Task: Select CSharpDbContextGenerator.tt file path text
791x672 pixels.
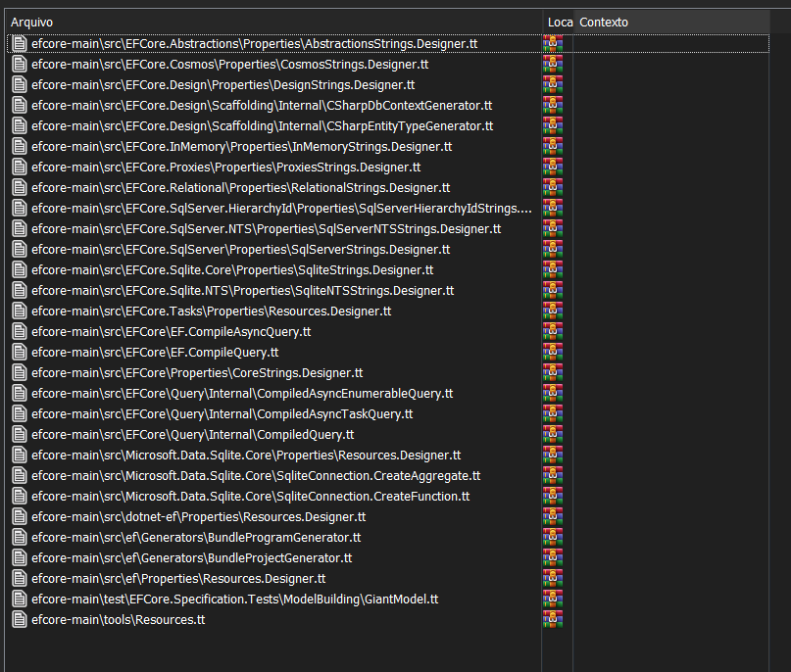Action: point(262,106)
